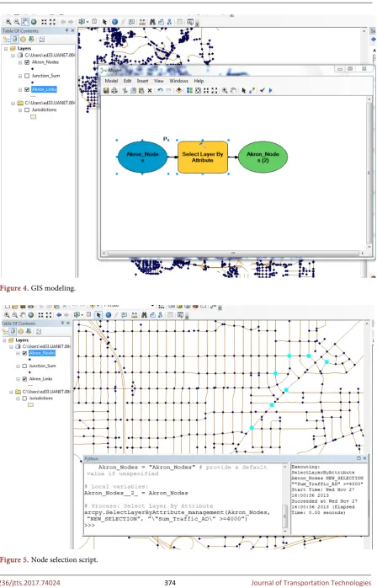Open Find binoculars in Figure 4 ArcMap toolbar
This screenshot has height=588, width=377.
coord(152,22)
